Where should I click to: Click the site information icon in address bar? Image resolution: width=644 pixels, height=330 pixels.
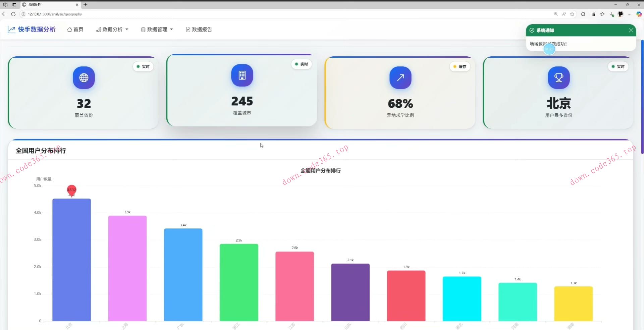23,14
